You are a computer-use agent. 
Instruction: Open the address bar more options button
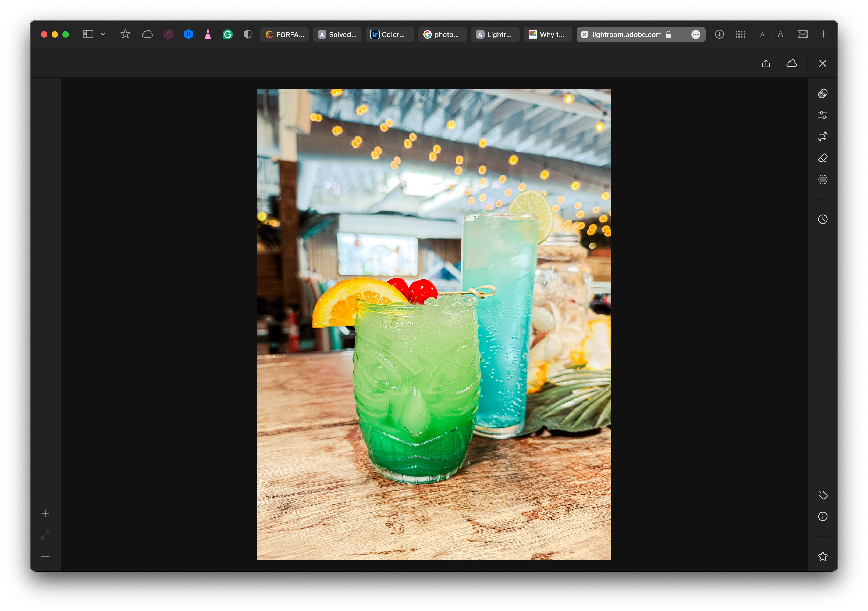[x=695, y=34]
